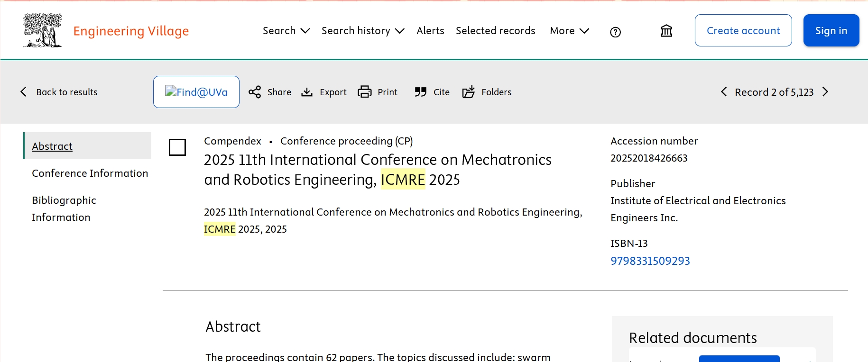Click the Cite label

442,92
